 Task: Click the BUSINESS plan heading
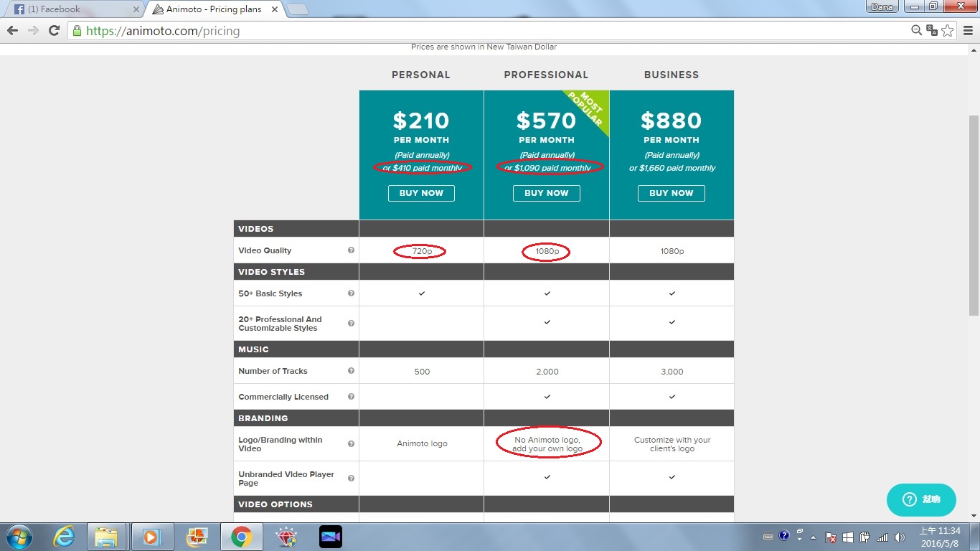[x=672, y=75]
